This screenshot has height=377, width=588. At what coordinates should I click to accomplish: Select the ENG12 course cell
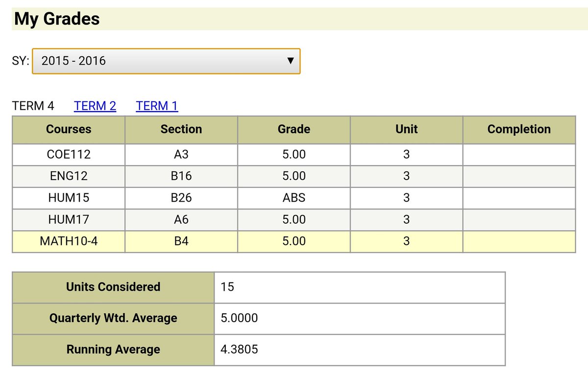point(69,176)
